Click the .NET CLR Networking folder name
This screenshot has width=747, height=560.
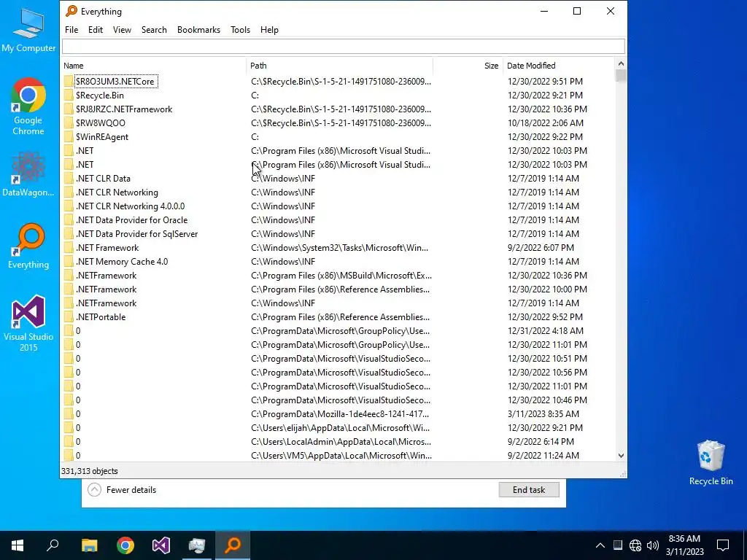tap(117, 192)
